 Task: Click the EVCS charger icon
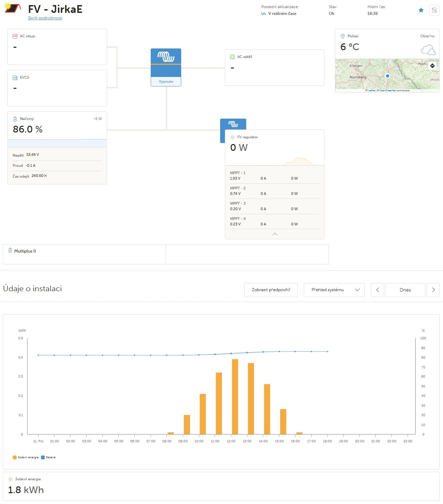coord(15,78)
